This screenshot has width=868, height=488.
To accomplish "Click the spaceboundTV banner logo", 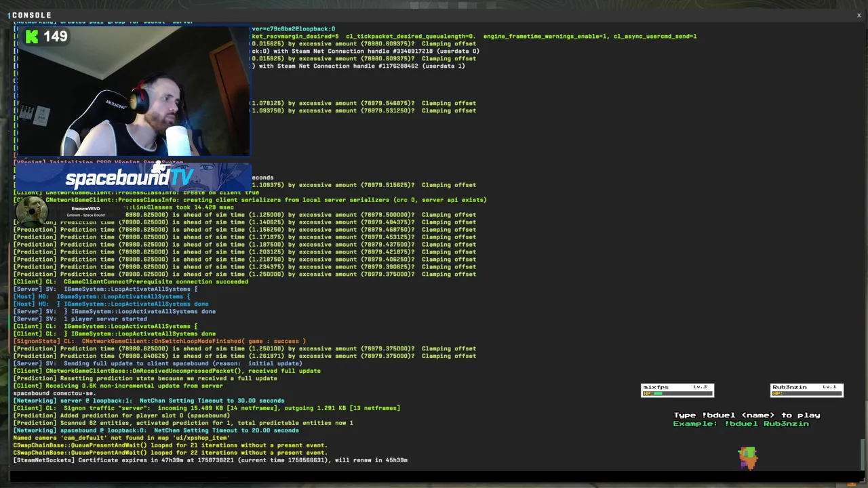I will pyautogui.click(x=130, y=178).
